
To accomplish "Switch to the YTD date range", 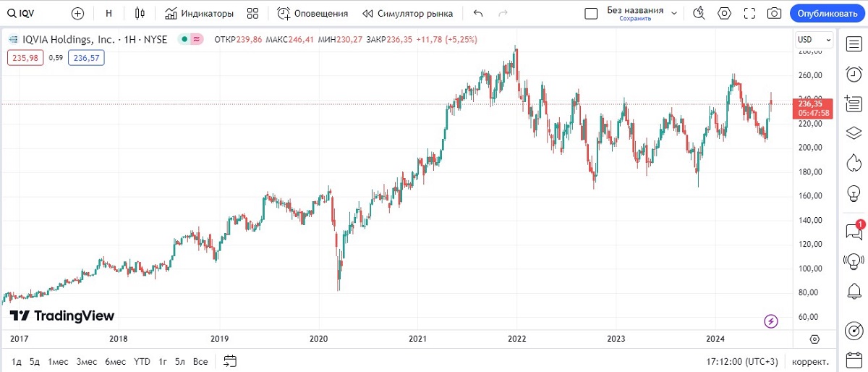I will tap(142, 360).
